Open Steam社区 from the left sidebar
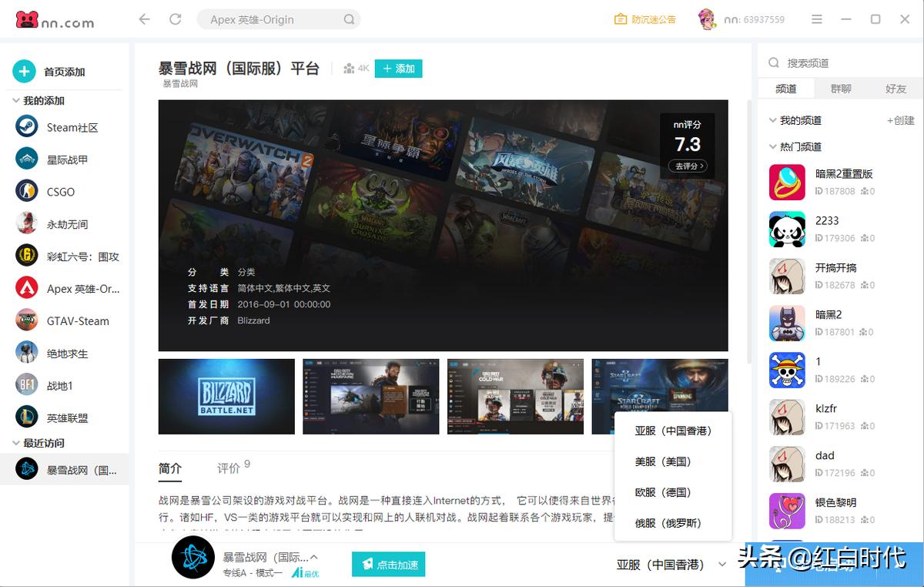Screen dimensions: 924x587 (x=65, y=126)
